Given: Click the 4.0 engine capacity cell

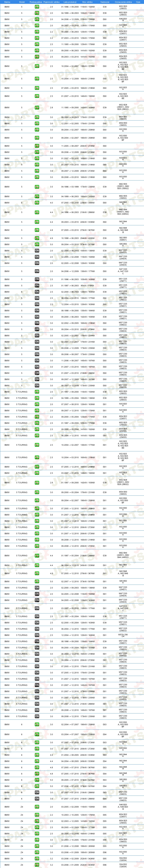Looking at the screenshot, I should pyautogui.click(x=51, y=203).
